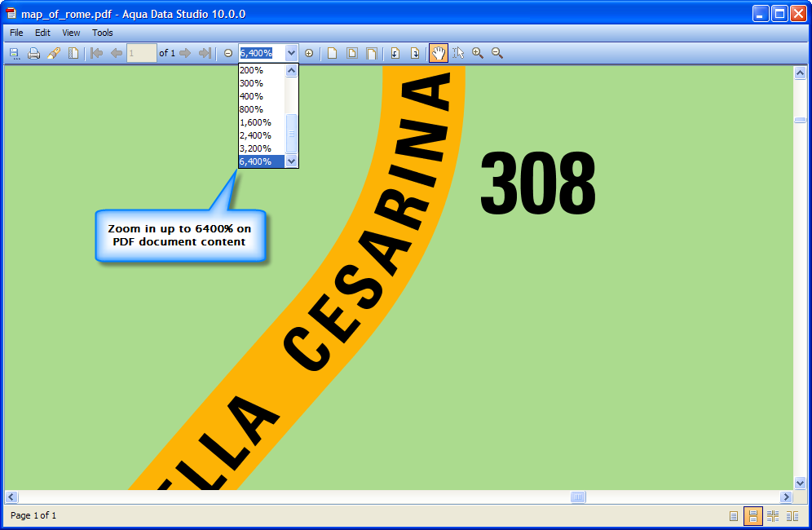Set zoom to 1,600%

[262, 122]
